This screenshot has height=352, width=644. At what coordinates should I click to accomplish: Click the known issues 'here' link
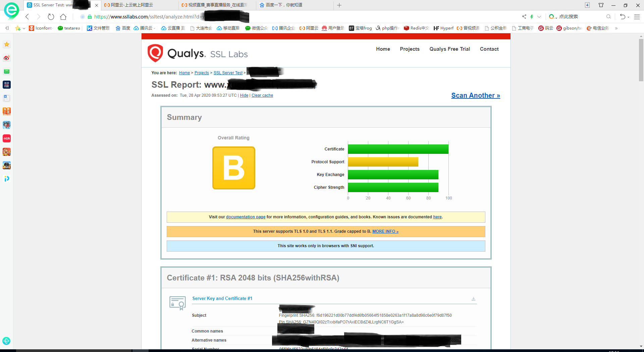coord(437,217)
